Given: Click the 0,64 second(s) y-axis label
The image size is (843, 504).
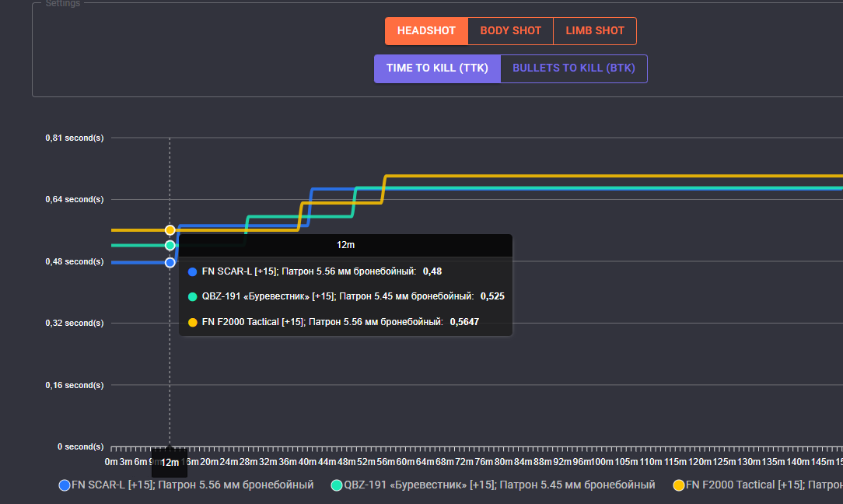Looking at the screenshot, I should (74, 199).
